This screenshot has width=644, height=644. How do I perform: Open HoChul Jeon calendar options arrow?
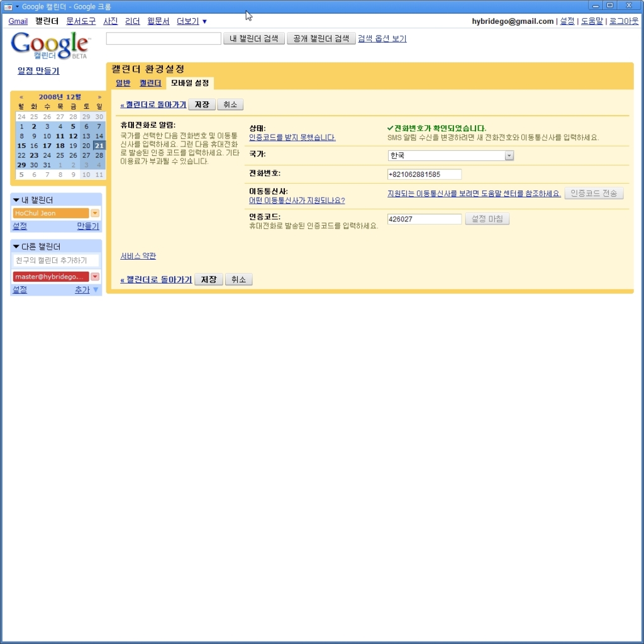coord(95,213)
